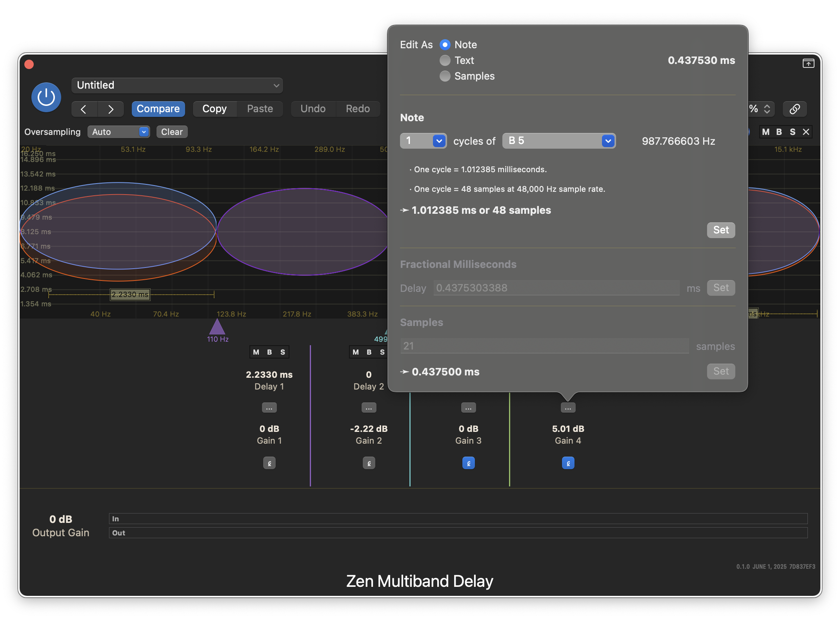The height and width of the screenshot is (619, 840).
Task: Open the Untitled preset dropdown
Action: [x=177, y=86]
